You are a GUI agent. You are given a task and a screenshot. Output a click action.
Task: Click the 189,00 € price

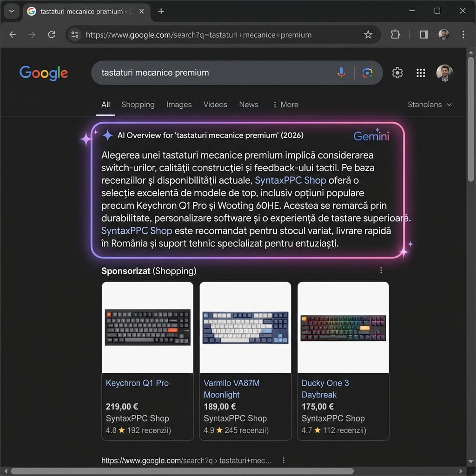[x=220, y=406]
